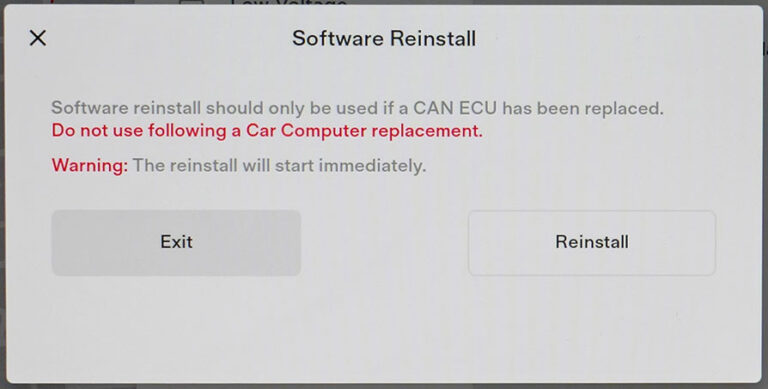Click the 'CAN ECU' words in description

point(455,108)
